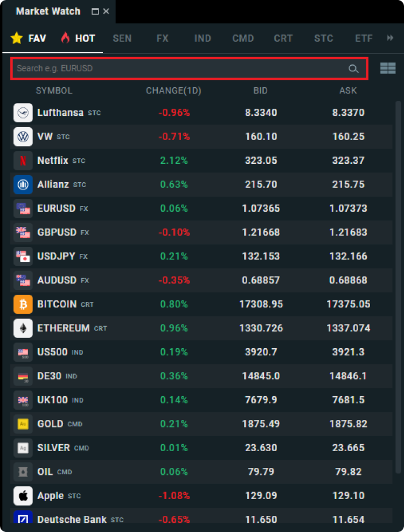404x532 pixels.
Task: Click the vertical scrollbar of the symbol list
Action: [x=398, y=270]
